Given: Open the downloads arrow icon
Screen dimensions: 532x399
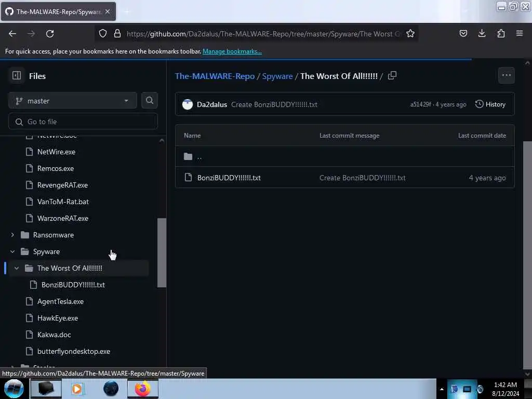Looking at the screenshot, I should click(482, 34).
